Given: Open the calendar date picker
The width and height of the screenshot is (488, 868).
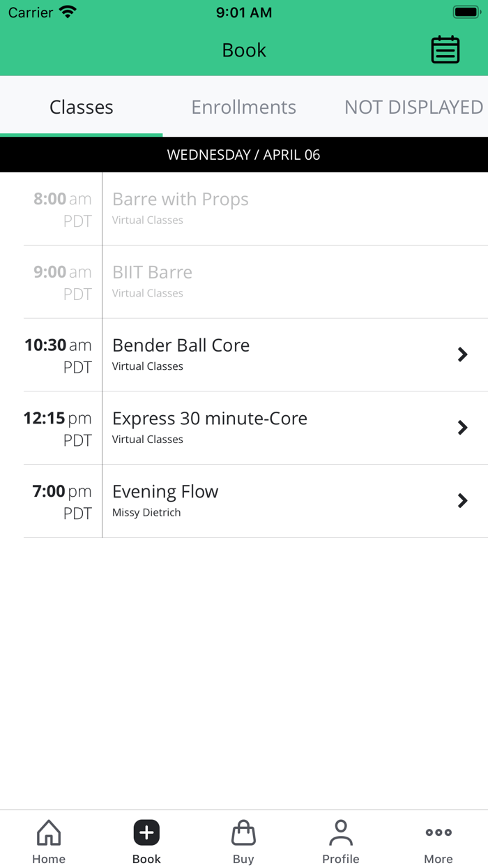Looking at the screenshot, I should (445, 49).
